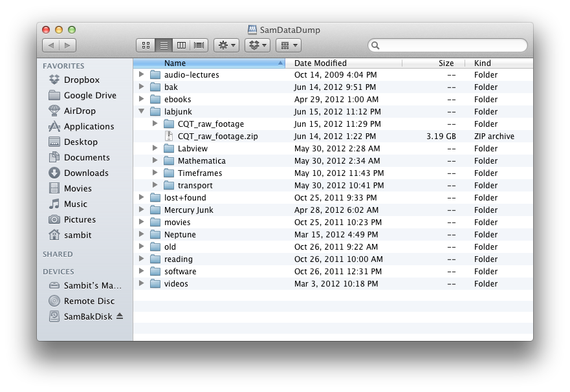Viewport: 570px width, 392px height.
Task: Toggle sorting by the Size column
Action: 446,63
